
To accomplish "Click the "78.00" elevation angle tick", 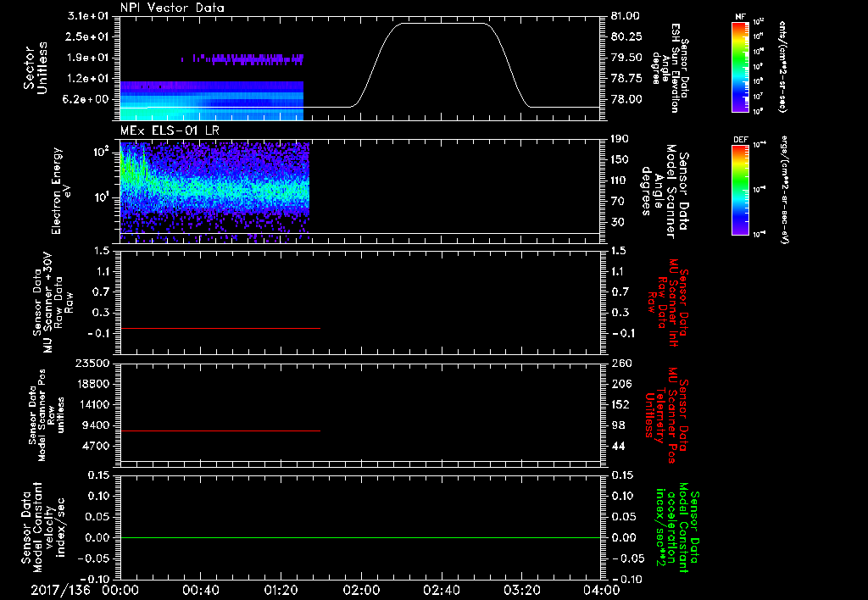I will pos(626,99).
